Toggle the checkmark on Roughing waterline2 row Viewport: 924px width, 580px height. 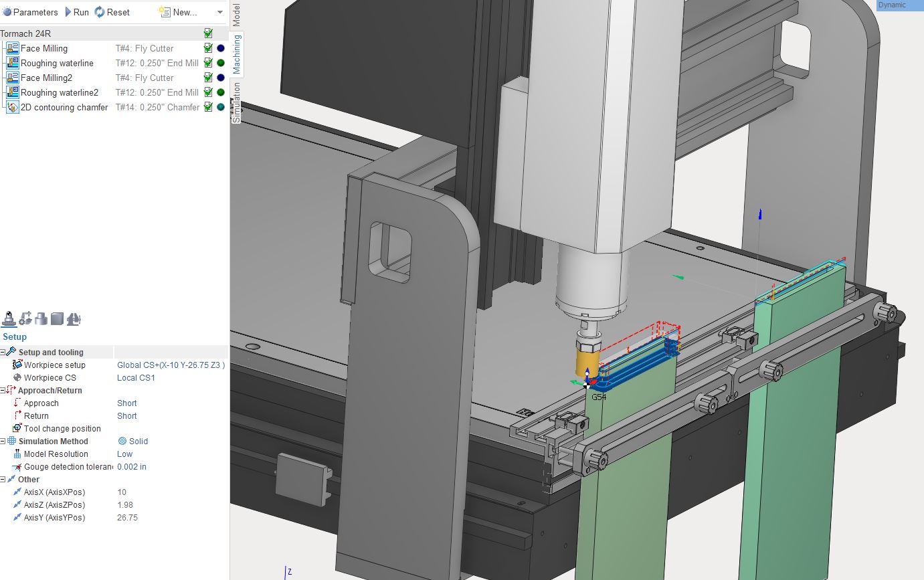pos(208,92)
